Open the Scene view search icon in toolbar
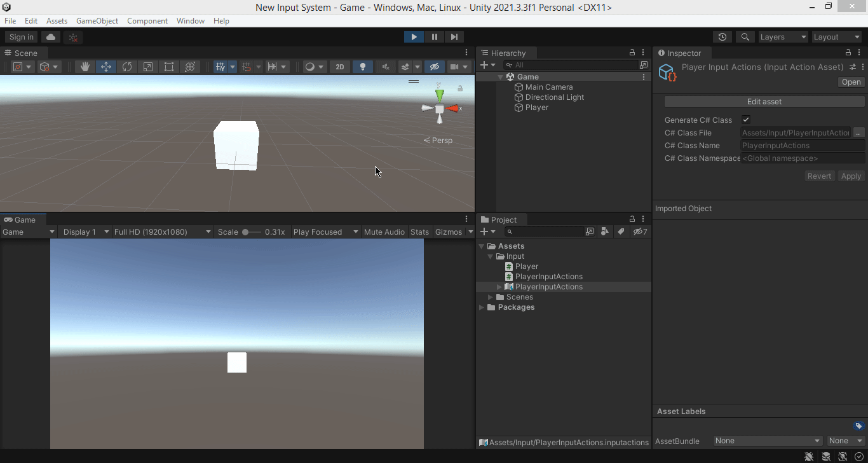 tap(745, 37)
